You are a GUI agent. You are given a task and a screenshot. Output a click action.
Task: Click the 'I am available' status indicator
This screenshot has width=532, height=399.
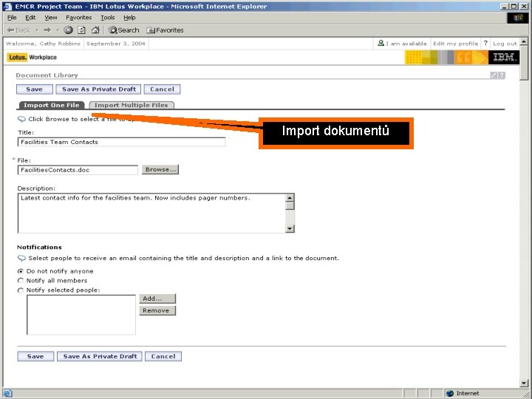pyautogui.click(x=402, y=44)
